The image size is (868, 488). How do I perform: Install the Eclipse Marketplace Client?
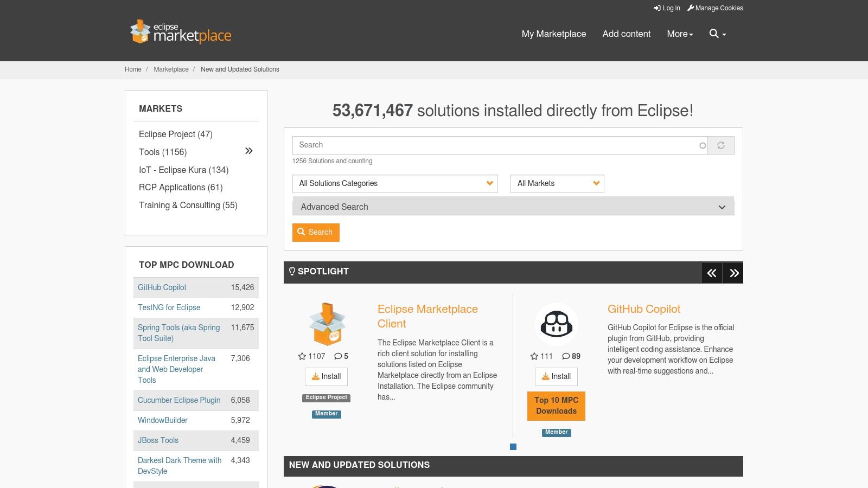tap(326, 377)
